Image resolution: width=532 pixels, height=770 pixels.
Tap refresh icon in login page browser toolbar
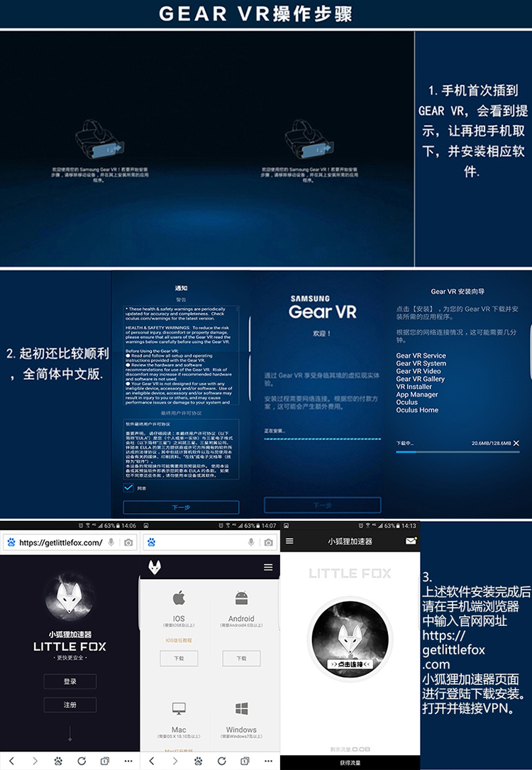(82, 761)
